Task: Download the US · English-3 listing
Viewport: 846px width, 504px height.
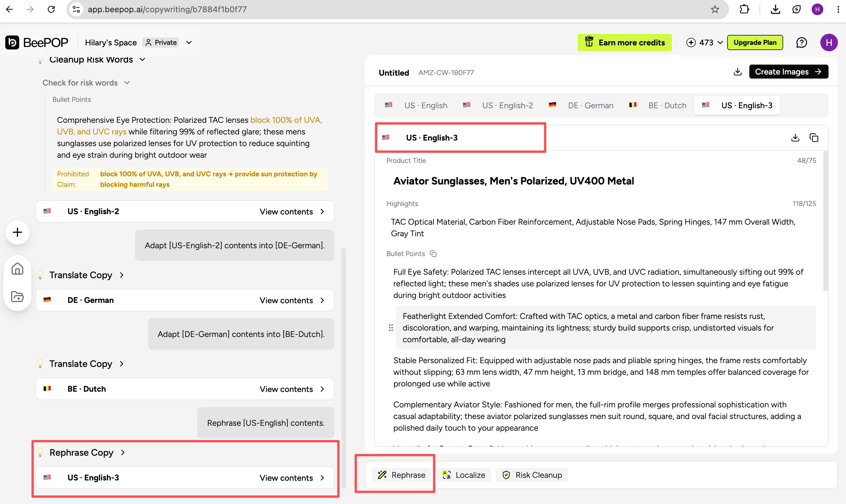Action: click(795, 138)
